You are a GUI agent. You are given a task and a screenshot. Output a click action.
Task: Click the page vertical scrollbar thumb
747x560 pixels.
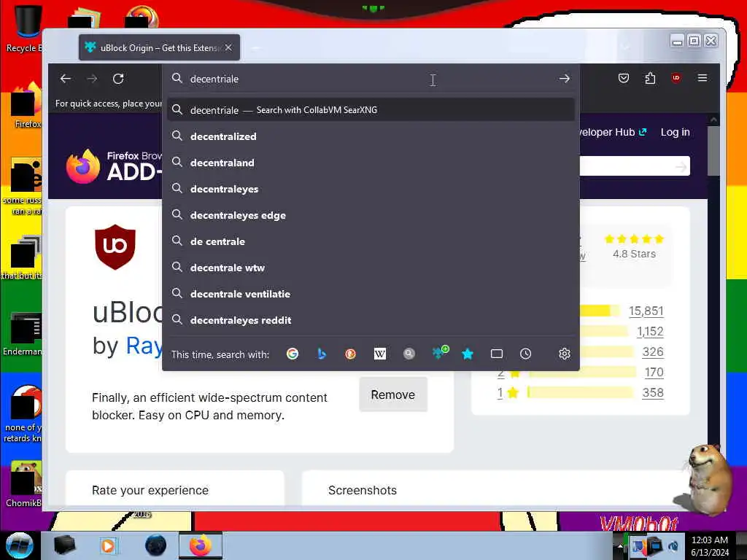tap(713, 152)
